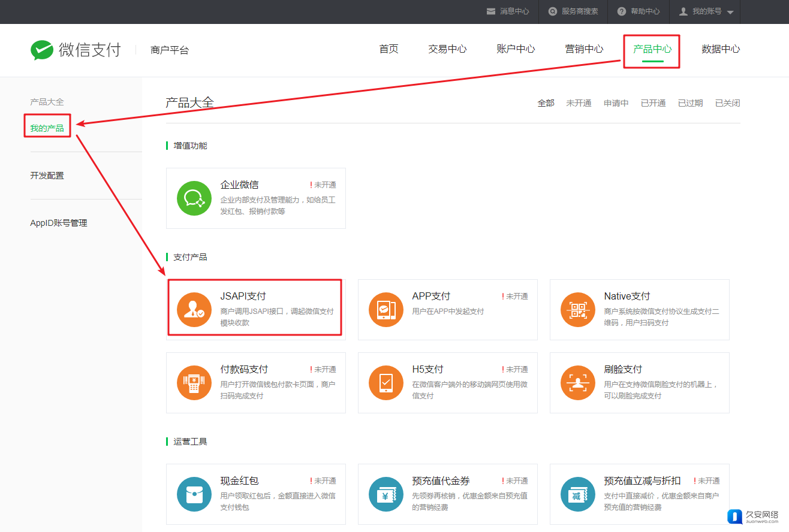The width and height of the screenshot is (789, 532).
Task: Click the 未开通 status on 现金红包 card
Action: 323,481
